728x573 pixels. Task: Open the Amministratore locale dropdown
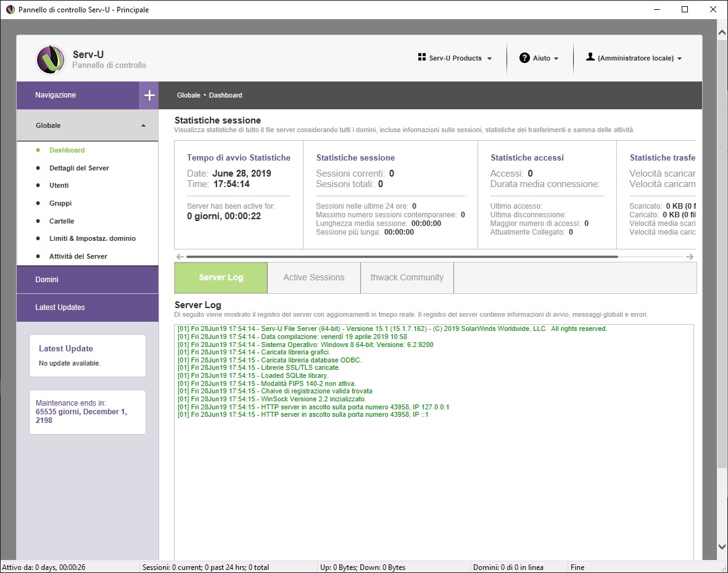(634, 58)
